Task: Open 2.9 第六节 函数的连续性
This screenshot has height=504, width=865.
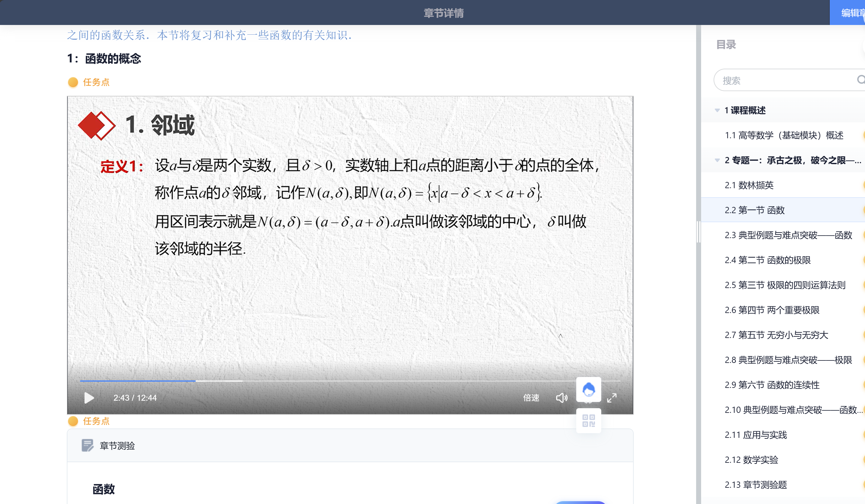Action: tap(772, 385)
